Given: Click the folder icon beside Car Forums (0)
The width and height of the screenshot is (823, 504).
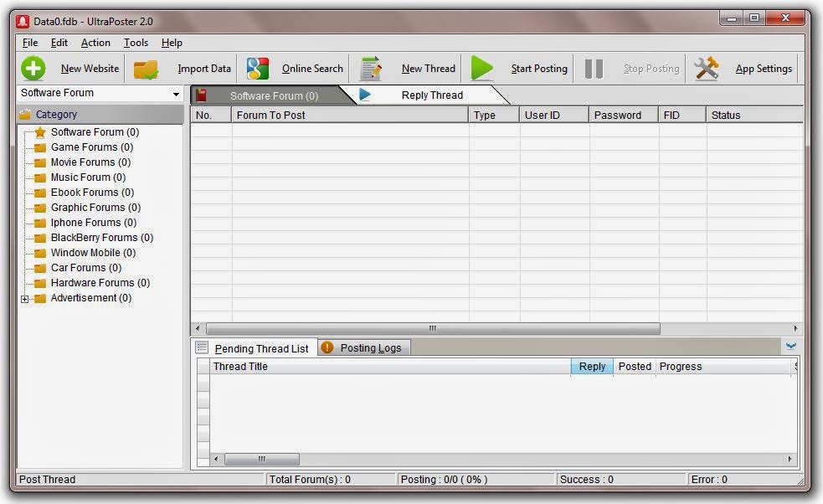Looking at the screenshot, I should tap(40, 268).
